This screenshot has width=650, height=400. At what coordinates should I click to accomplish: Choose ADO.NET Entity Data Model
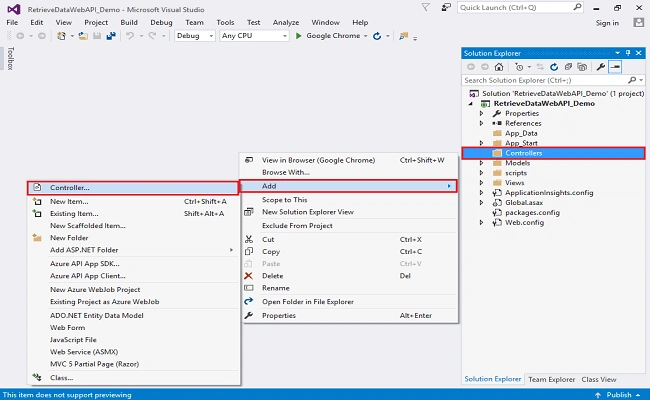coord(133,315)
